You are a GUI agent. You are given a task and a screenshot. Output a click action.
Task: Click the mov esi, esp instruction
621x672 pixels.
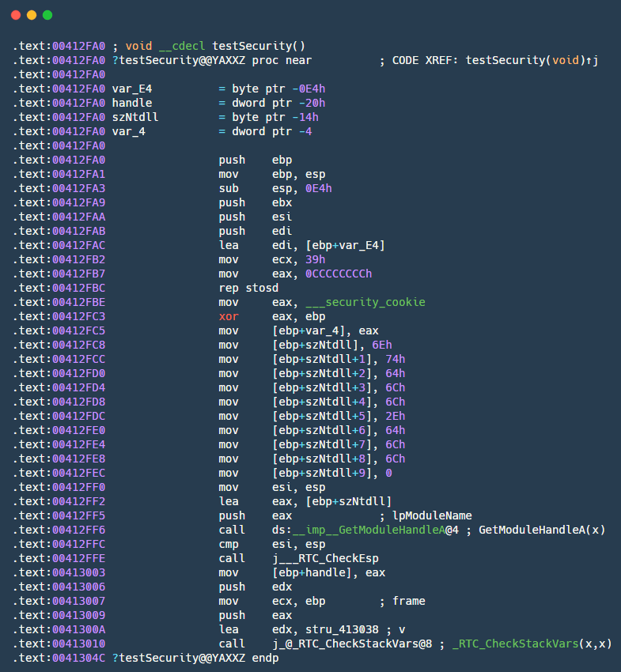point(272,487)
